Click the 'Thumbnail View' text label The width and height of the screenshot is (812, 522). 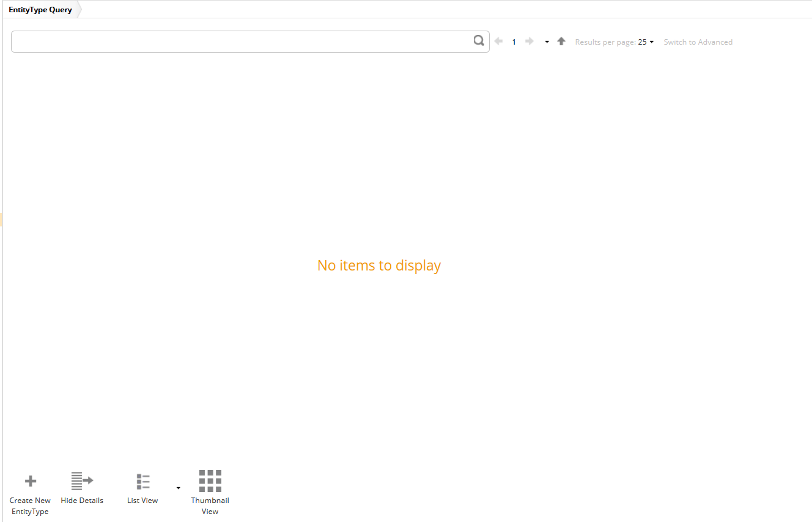coord(210,505)
